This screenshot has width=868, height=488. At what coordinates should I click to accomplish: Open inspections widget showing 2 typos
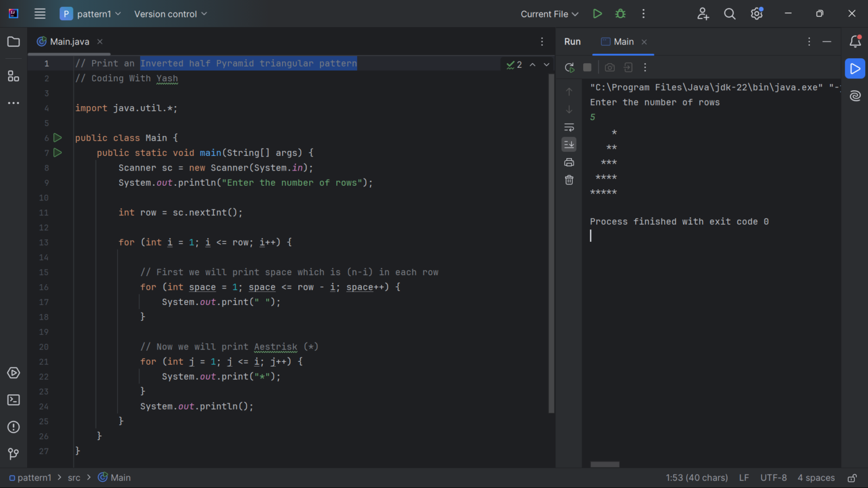(514, 65)
